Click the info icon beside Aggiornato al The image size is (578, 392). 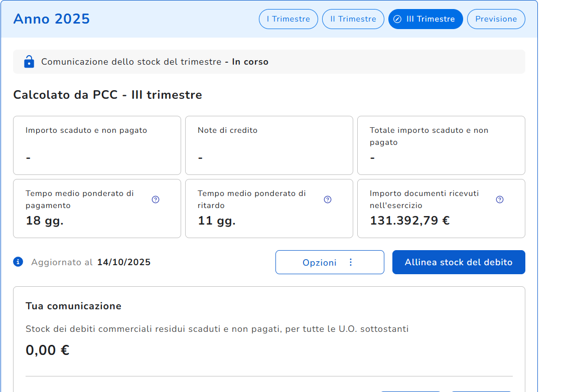(x=18, y=262)
